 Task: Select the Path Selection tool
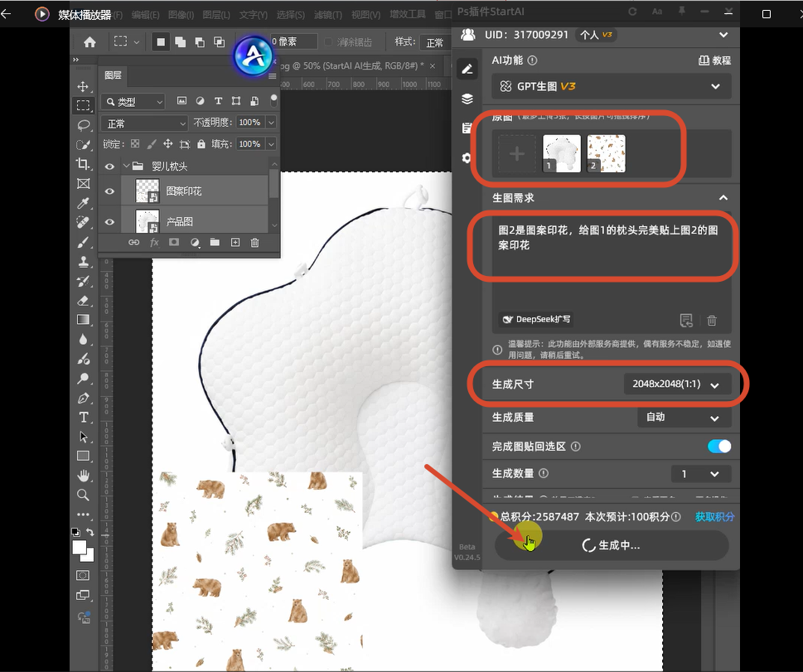click(x=83, y=437)
